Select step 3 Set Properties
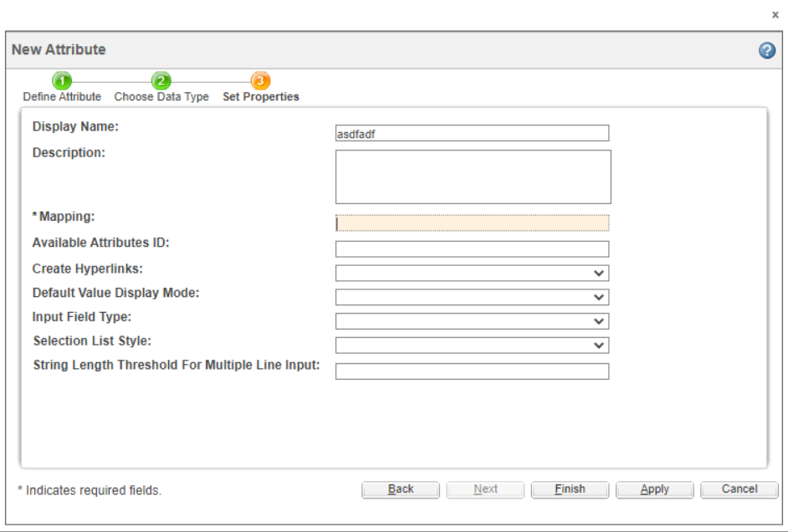The image size is (788, 532). coord(261,87)
